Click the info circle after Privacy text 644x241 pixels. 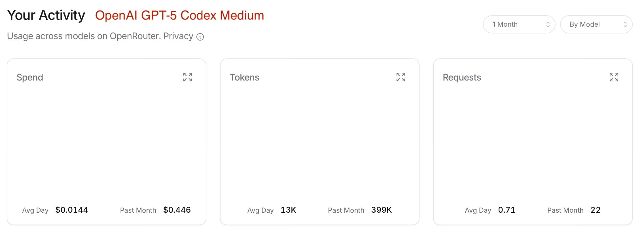click(200, 37)
